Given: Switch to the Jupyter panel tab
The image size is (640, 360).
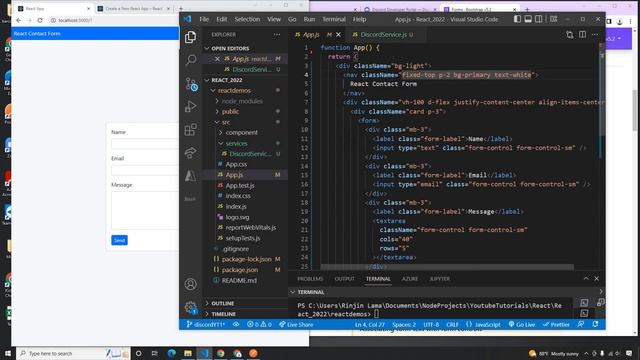Looking at the screenshot, I should point(440,279).
